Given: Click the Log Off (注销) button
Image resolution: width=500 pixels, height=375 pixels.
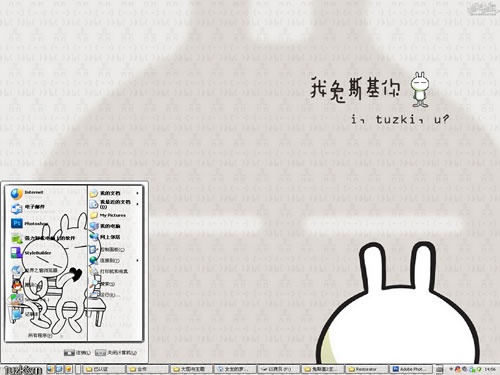Looking at the screenshot, I should pyautogui.click(x=77, y=352).
